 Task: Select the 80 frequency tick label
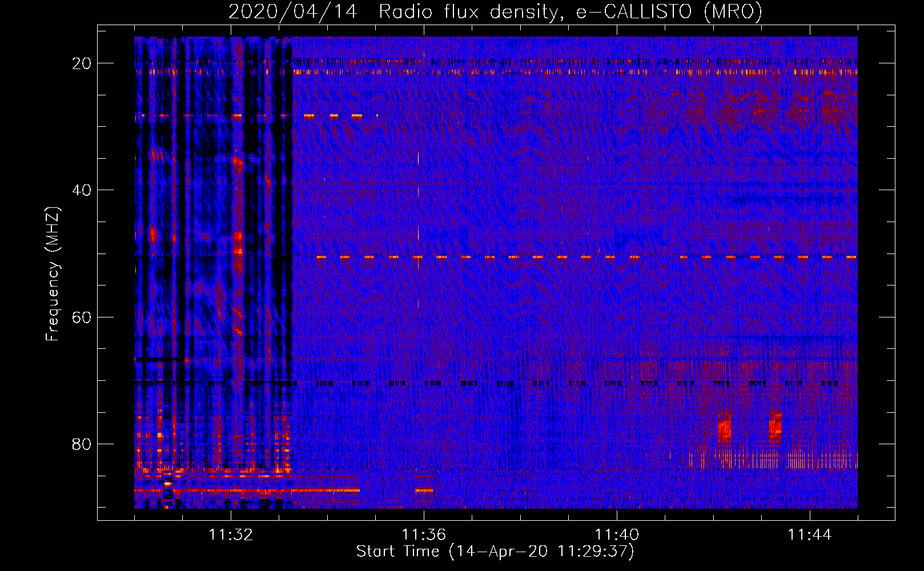click(82, 444)
